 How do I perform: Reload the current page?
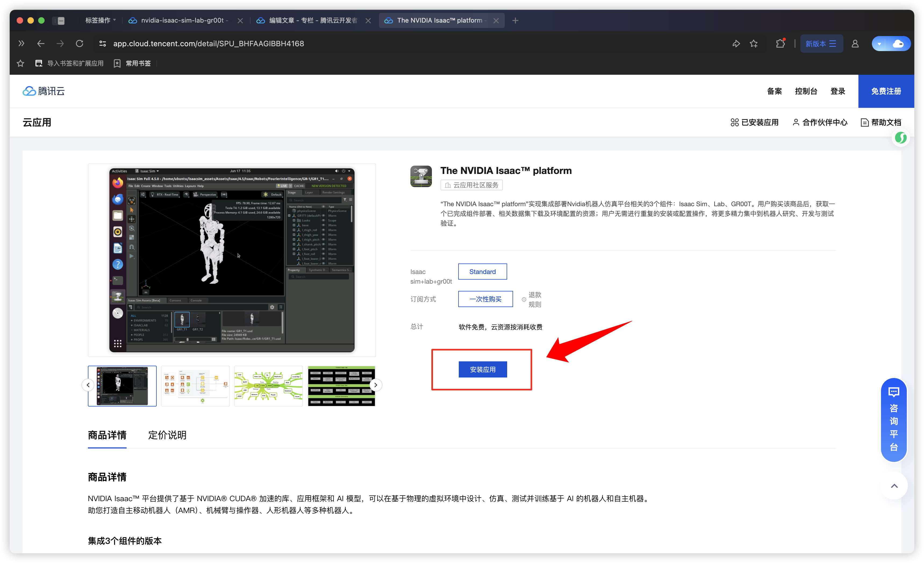click(x=80, y=44)
